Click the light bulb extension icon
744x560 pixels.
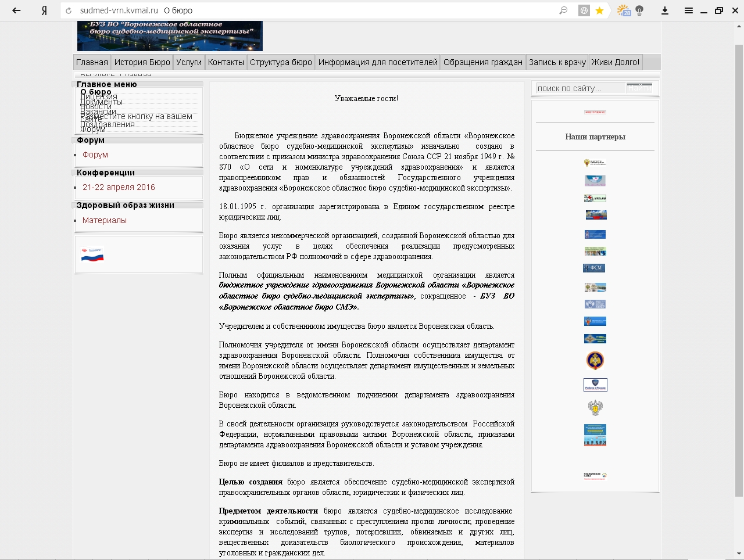click(x=639, y=10)
